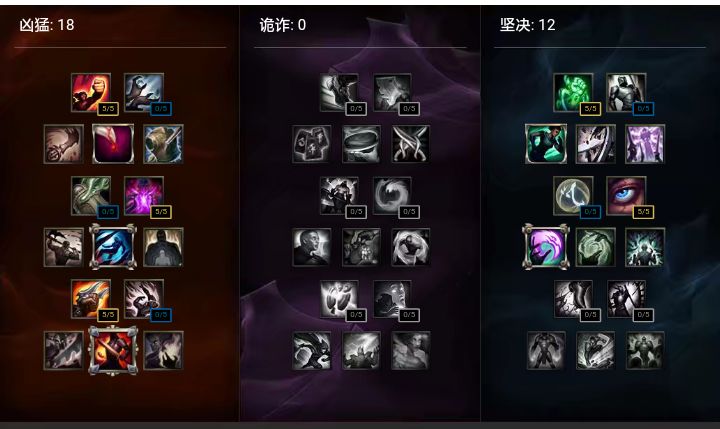Image resolution: width=720 pixels, height=429 pixels.
Task: Select the blue eye Veteran's Scars mastery
Action: (626, 196)
